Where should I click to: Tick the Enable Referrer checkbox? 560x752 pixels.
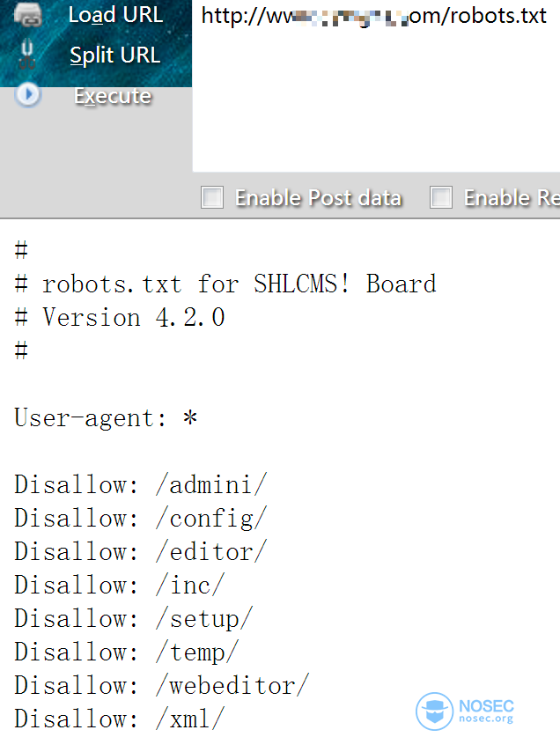coord(441,197)
